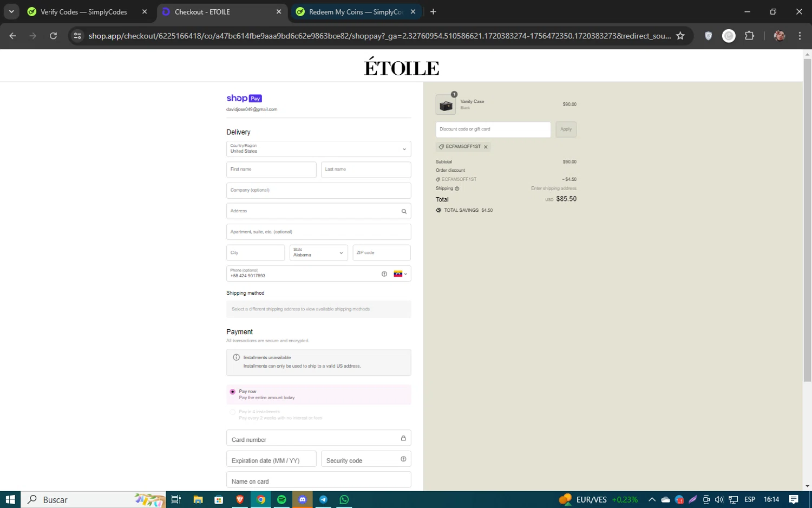Open Task View in the taskbar
Screen dimensions: 812x508
pos(176,499)
